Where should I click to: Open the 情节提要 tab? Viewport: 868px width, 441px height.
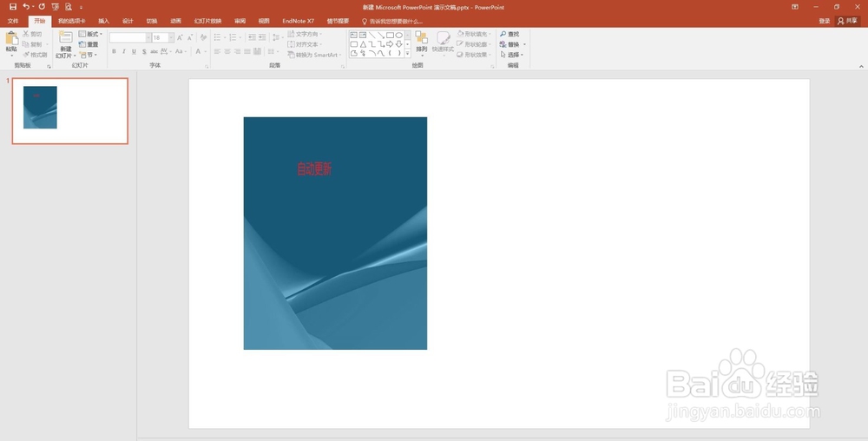[338, 21]
